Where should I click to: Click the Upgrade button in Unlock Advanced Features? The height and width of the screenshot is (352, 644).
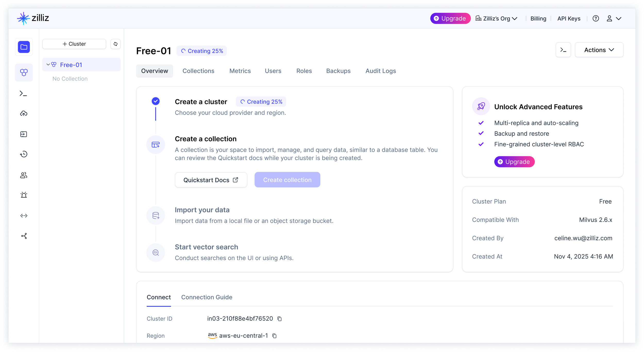click(514, 162)
